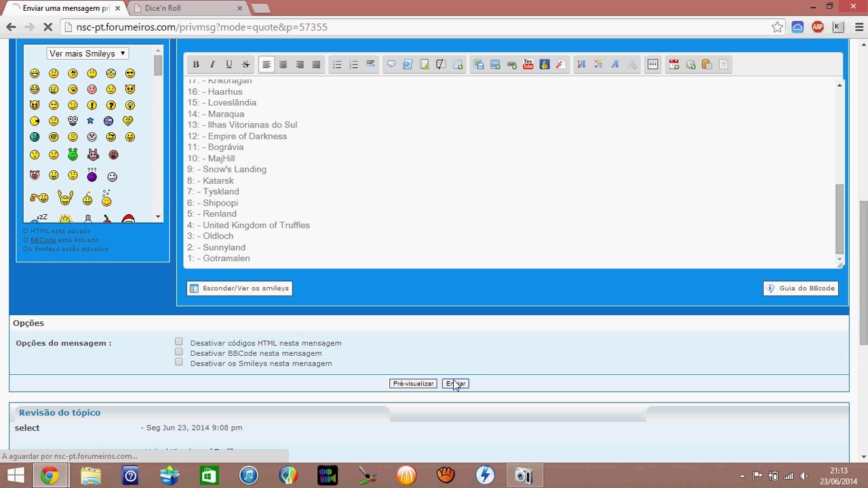Apply underline formatting

click(x=229, y=64)
